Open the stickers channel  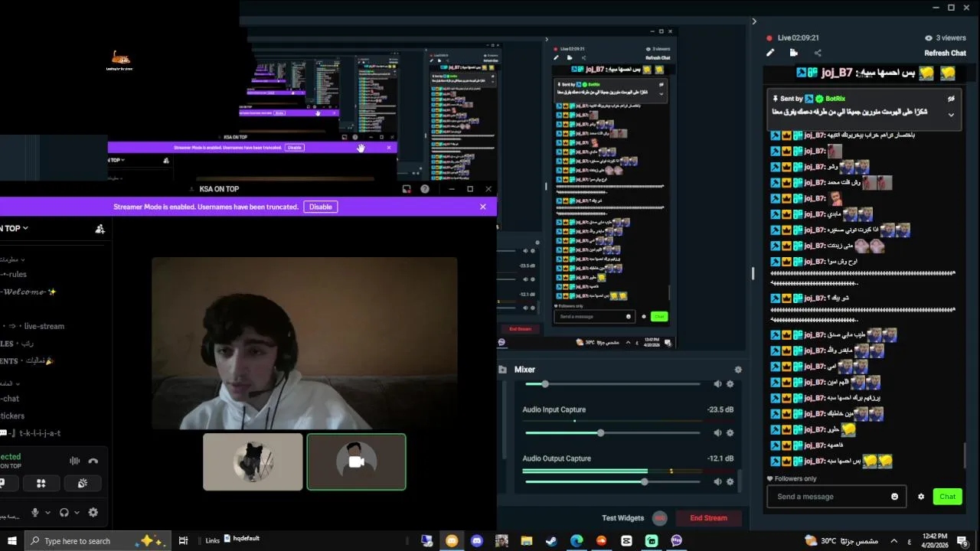pos(12,416)
